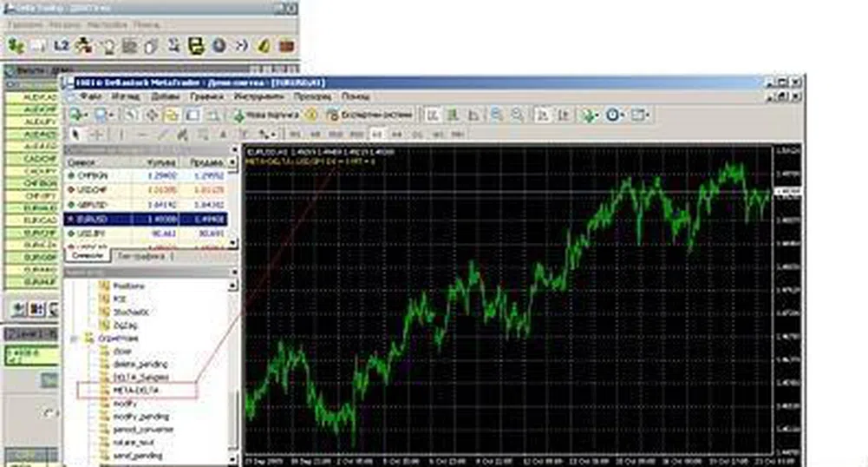Open the Прозорец menu
868x467 pixels.
(x=312, y=96)
